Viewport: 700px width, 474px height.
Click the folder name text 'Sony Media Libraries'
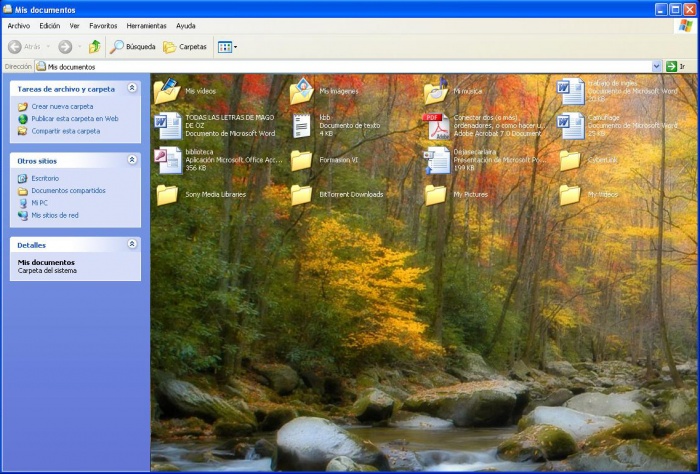pyautogui.click(x=216, y=195)
